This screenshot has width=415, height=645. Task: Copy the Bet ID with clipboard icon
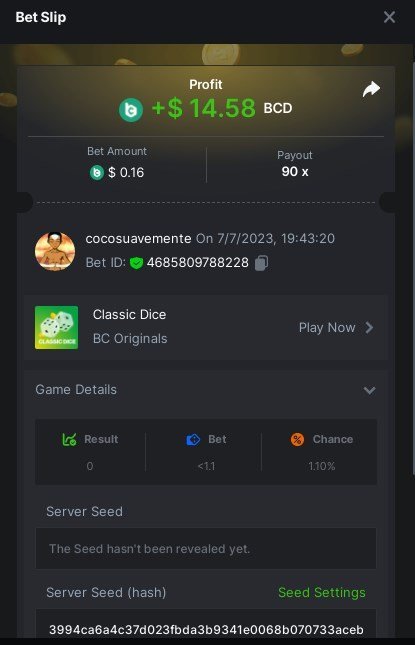(262, 263)
